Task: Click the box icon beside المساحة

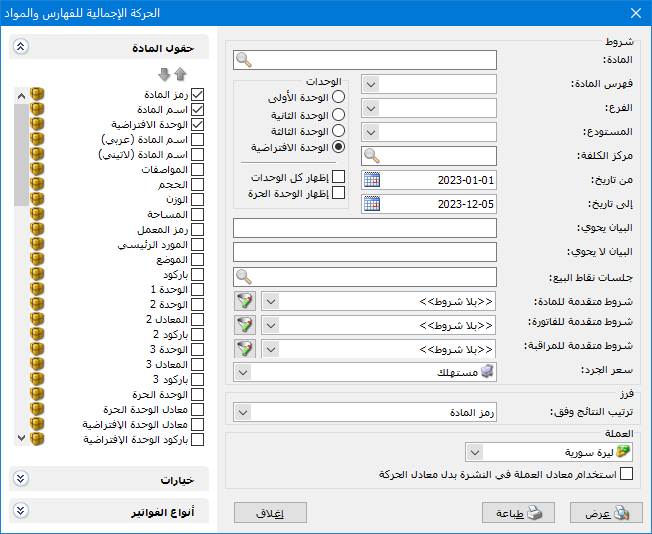Action: (x=37, y=214)
